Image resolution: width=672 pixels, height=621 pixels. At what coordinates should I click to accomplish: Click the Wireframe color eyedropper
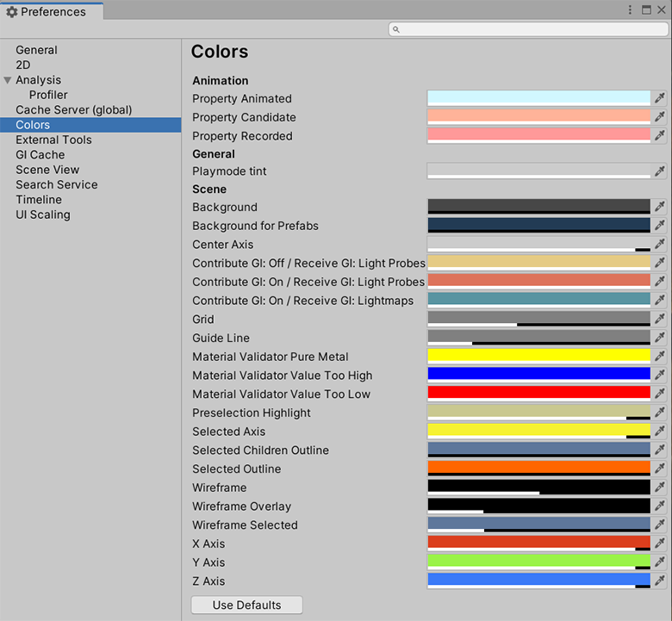point(659,487)
